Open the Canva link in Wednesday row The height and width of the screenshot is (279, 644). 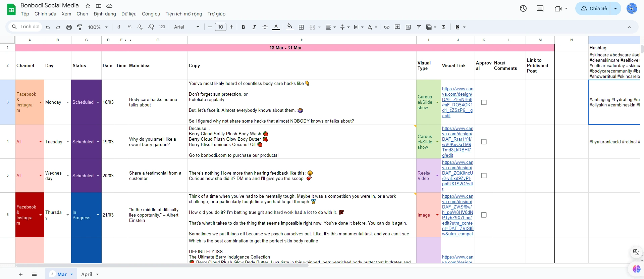coord(458,176)
